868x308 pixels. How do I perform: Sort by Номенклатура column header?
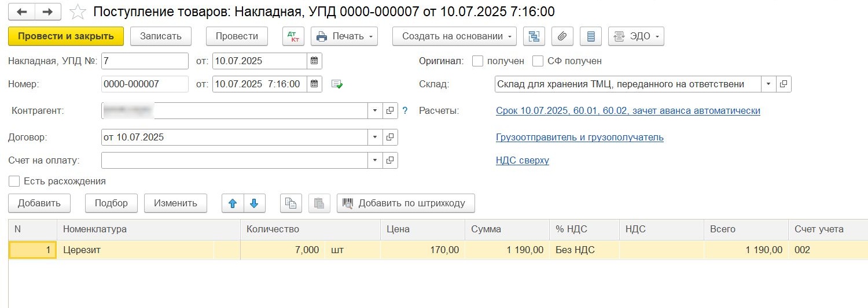(x=149, y=229)
